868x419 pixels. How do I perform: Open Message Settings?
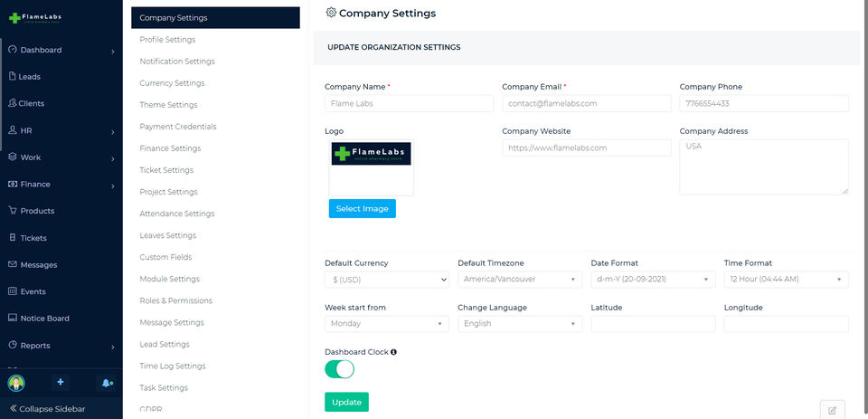click(x=172, y=322)
